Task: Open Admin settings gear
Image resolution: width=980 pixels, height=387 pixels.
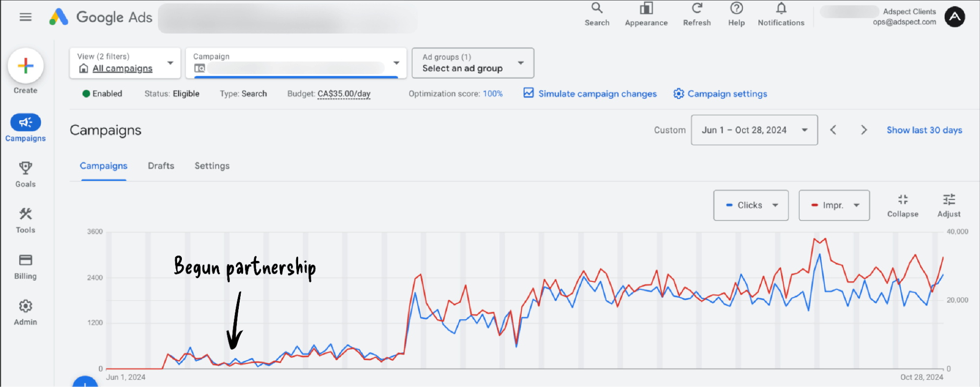Action: tap(25, 312)
